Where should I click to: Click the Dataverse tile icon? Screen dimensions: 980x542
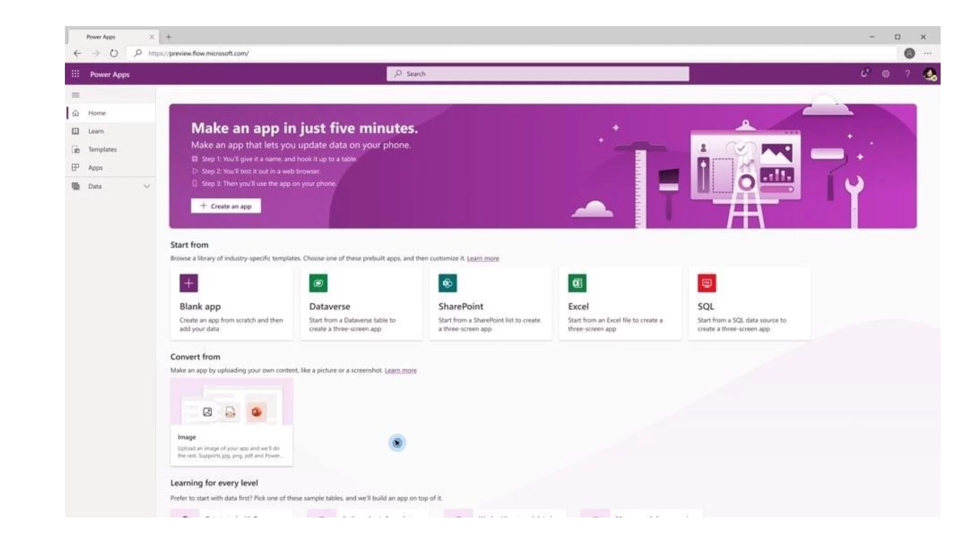[318, 283]
